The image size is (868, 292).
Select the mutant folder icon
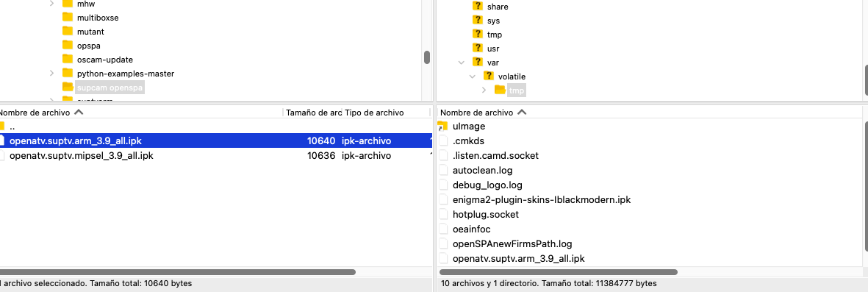click(x=68, y=31)
